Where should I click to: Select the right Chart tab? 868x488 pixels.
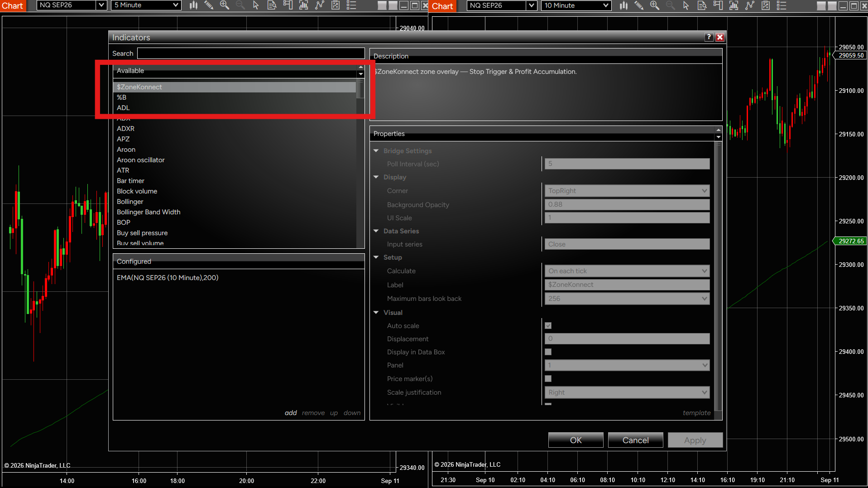pos(442,6)
